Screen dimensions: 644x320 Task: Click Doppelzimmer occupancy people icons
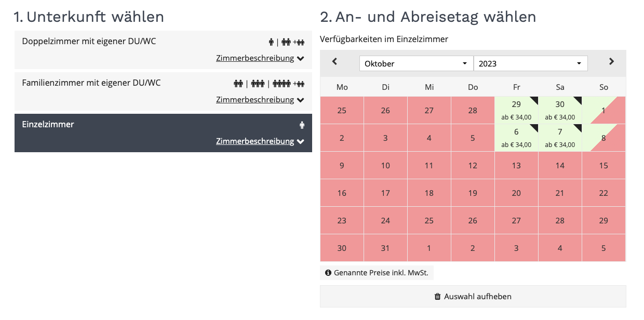[x=286, y=42]
